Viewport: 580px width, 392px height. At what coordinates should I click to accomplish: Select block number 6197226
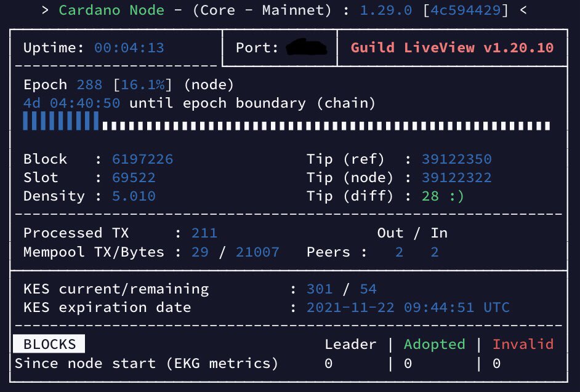coord(142,159)
